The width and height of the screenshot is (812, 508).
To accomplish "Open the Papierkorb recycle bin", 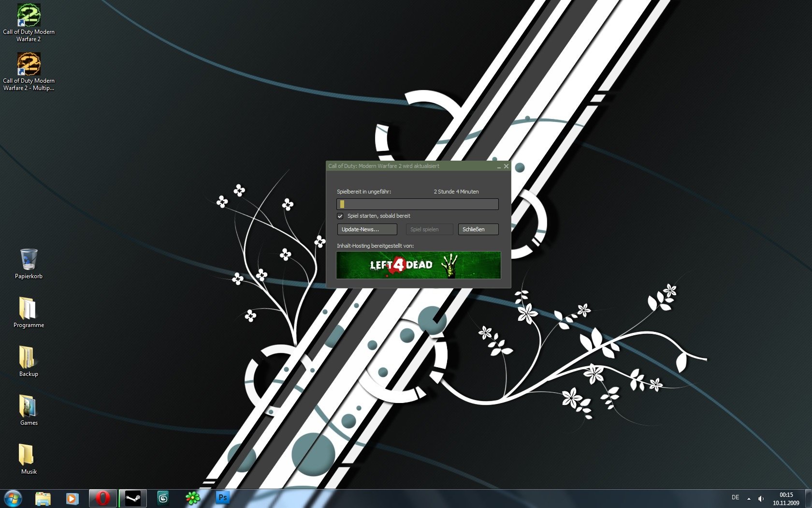I will (x=29, y=264).
